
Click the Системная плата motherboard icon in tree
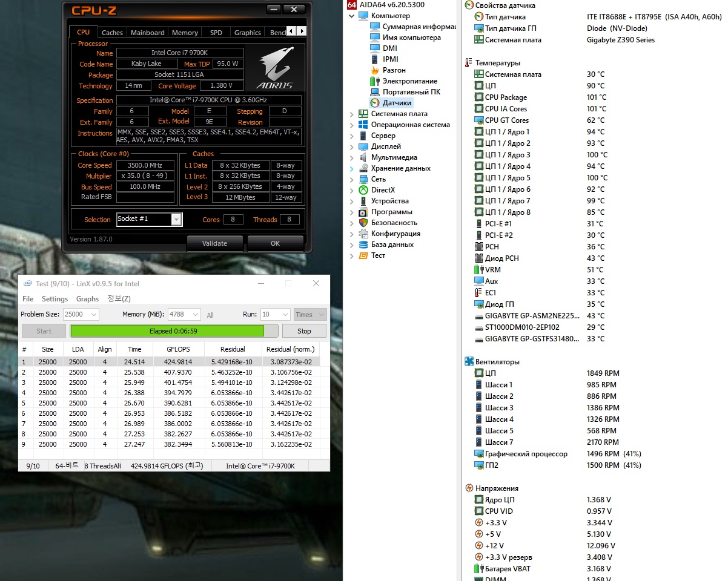(x=363, y=114)
